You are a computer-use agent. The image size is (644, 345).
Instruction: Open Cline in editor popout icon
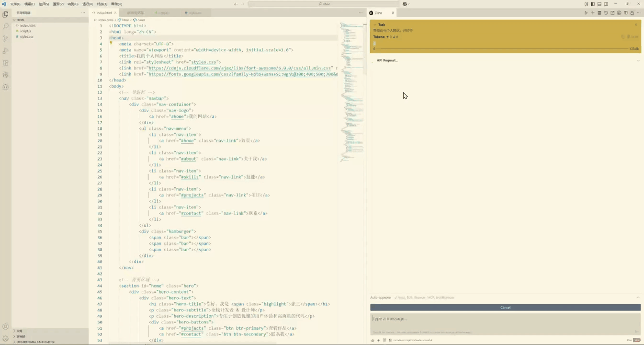click(612, 13)
